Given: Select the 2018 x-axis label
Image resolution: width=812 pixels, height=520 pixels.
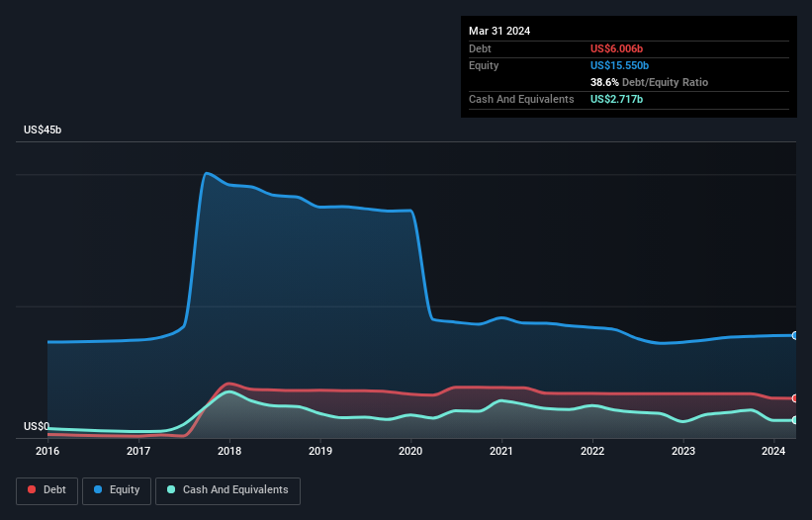Looking at the screenshot, I should pyautogui.click(x=229, y=451).
